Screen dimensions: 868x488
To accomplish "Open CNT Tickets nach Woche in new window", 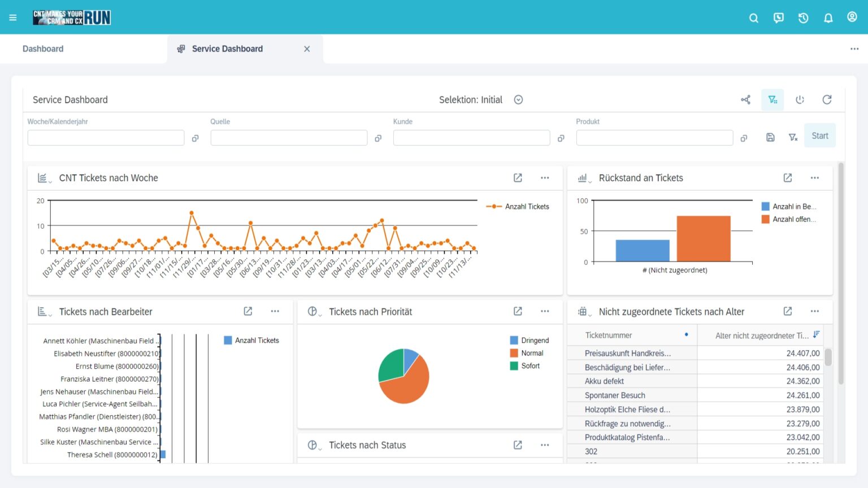I will click(517, 177).
